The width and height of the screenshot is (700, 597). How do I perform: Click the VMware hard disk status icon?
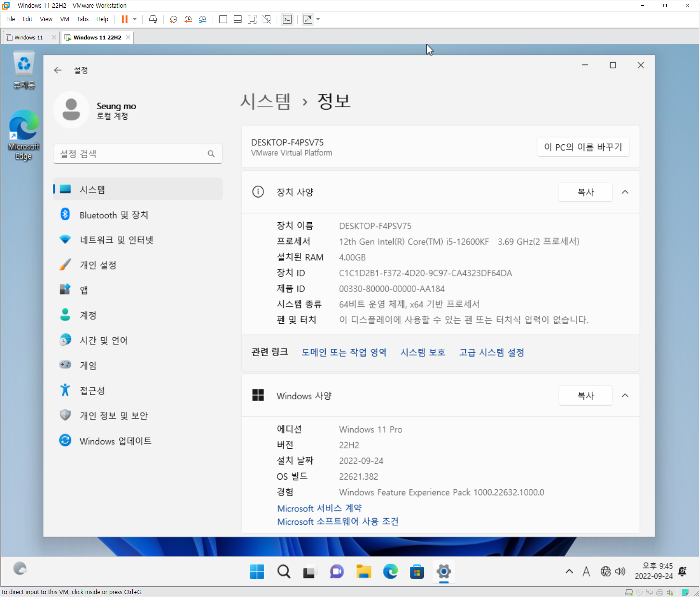629,592
